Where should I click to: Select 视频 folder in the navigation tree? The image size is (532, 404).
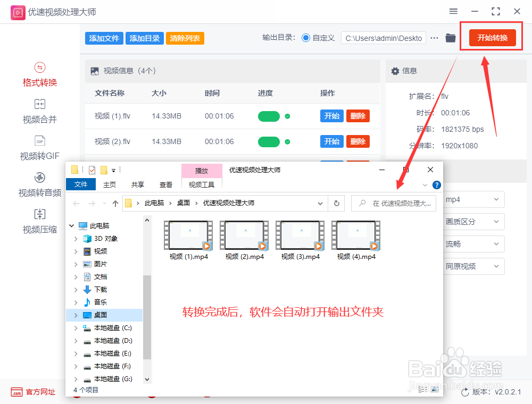(x=101, y=251)
